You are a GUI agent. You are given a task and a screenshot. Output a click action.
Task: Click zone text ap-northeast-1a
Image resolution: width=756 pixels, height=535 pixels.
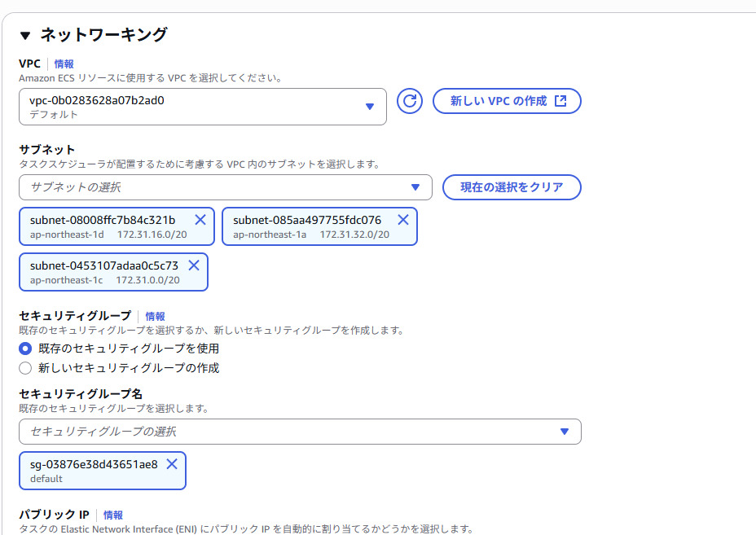pos(270,235)
